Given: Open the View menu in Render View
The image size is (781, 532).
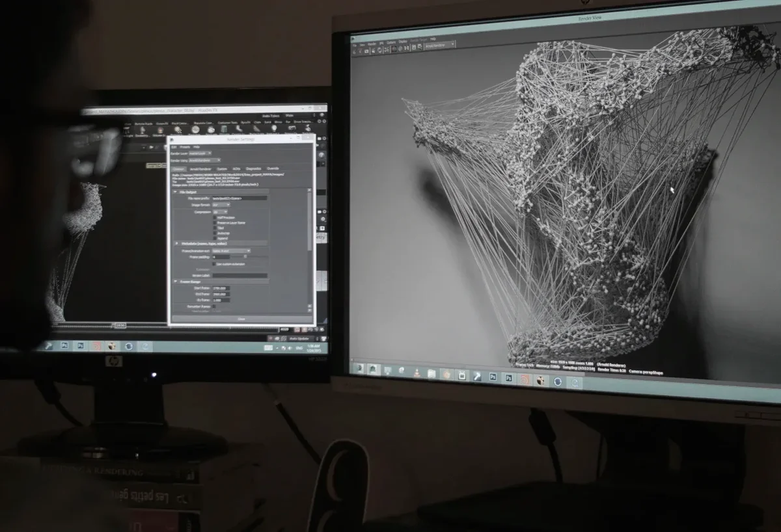Looking at the screenshot, I should pos(362,45).
